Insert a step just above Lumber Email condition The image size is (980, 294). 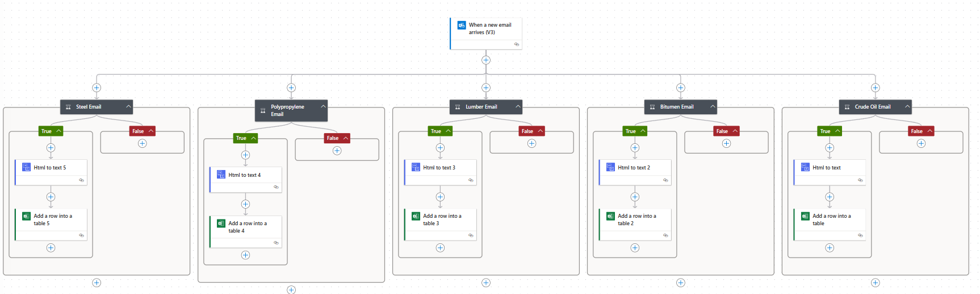[486, 88]
